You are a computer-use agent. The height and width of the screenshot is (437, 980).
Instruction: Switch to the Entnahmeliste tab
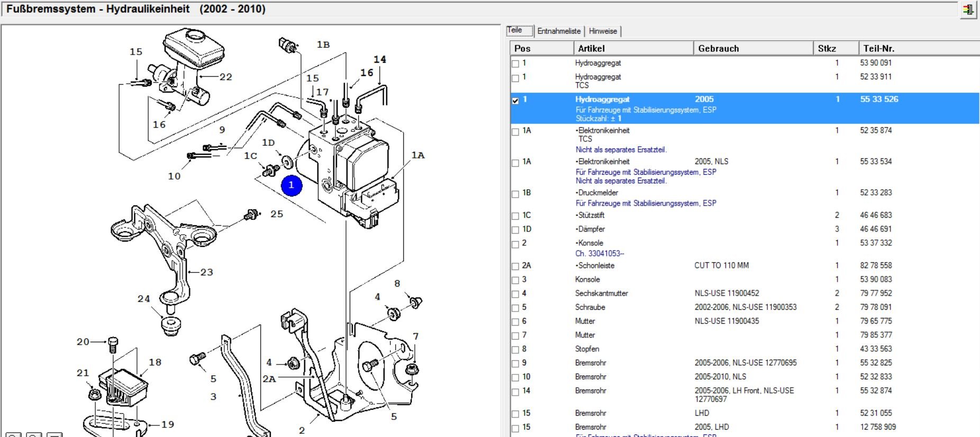pyautogui.click(x=559, y=31)
